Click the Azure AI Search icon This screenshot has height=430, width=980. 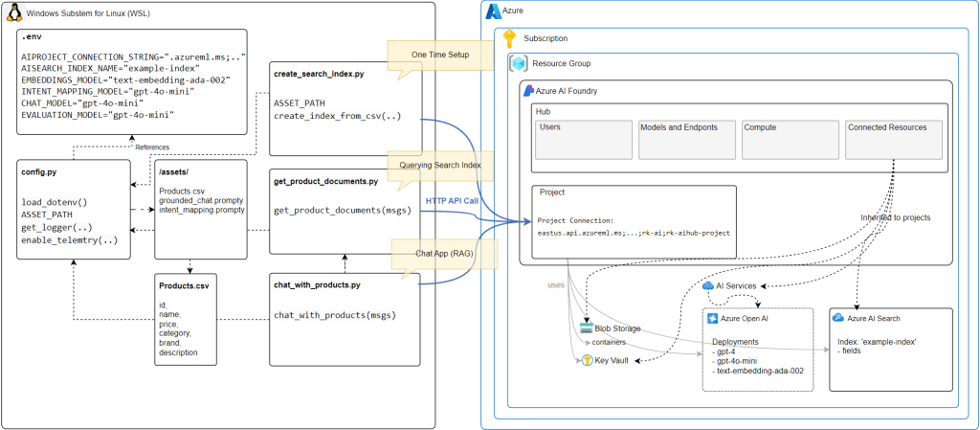coord(838,317)
